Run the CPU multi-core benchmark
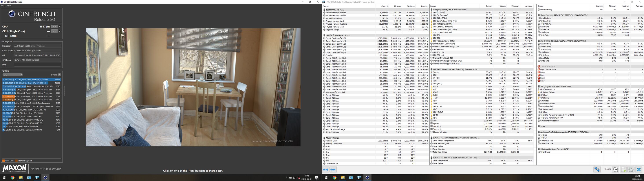This screenshot has width=644, height=181. coord(54,26)
